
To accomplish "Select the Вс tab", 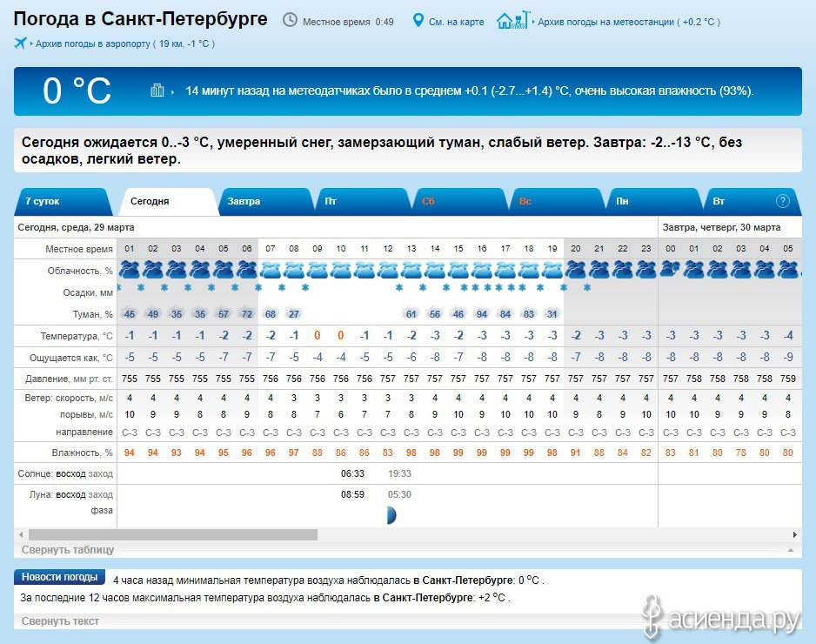I will click(x=556, y=202).
